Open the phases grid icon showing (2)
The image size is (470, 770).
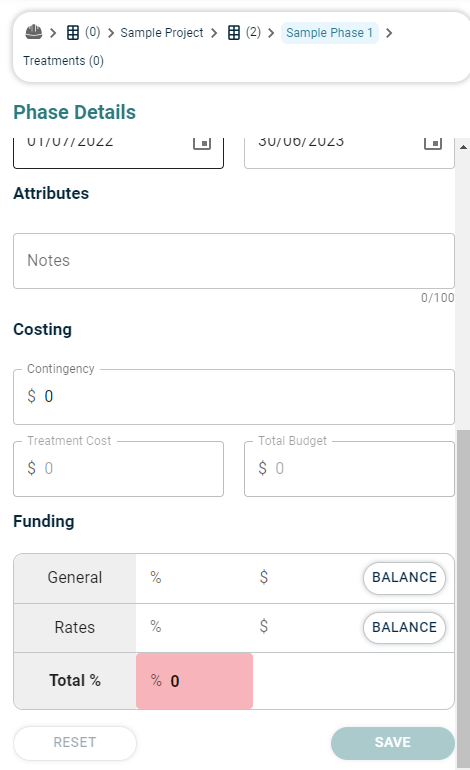click(234, 33)
